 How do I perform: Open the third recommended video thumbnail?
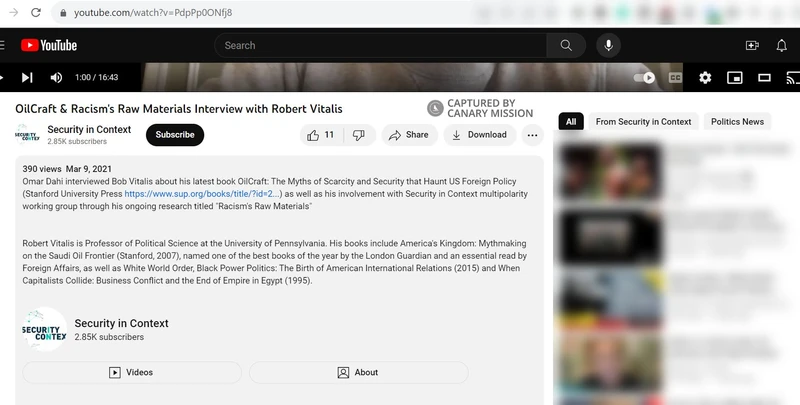click(x=610, y=300)
